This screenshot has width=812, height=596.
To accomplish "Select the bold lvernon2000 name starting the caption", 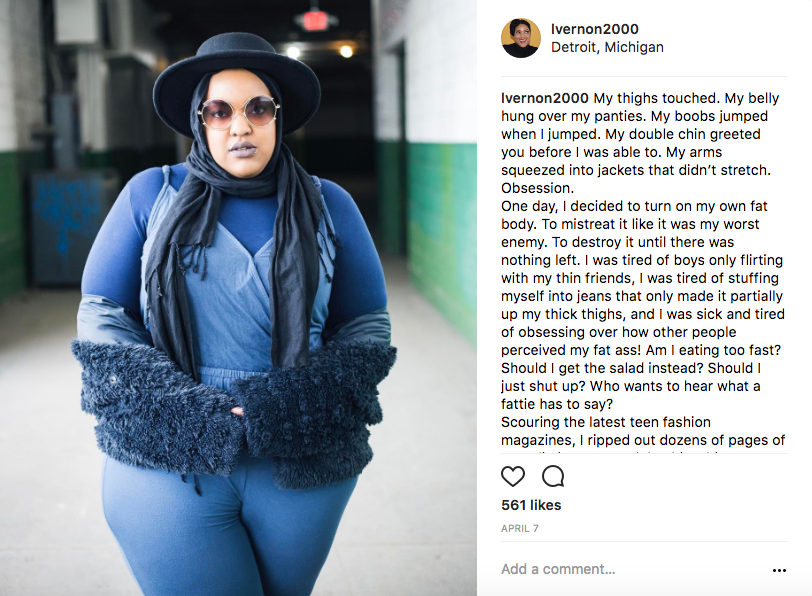I will [x=545, y=98].
